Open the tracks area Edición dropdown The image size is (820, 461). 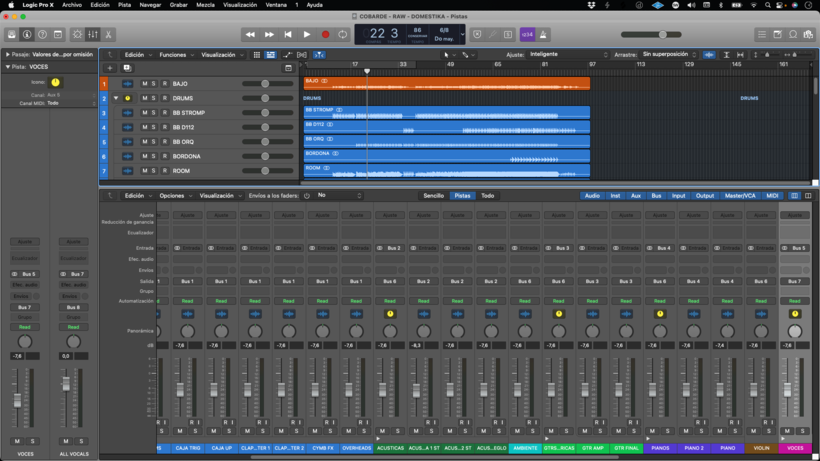tap(138, 54)
